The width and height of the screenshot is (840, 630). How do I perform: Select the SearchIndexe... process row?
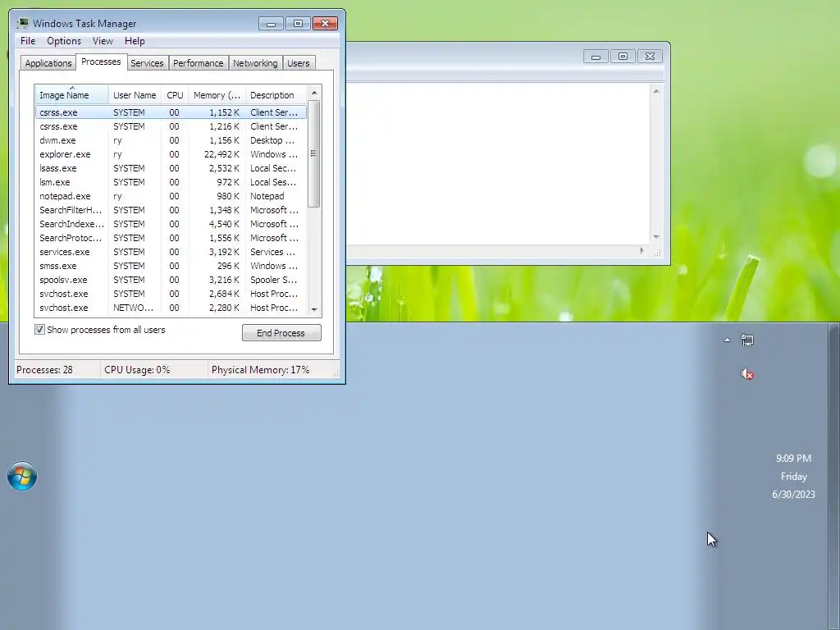[171, 224]
